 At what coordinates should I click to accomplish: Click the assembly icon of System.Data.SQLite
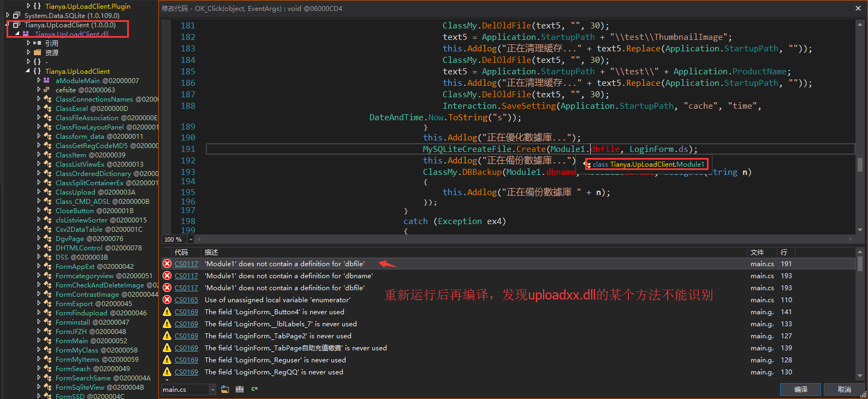16,15
